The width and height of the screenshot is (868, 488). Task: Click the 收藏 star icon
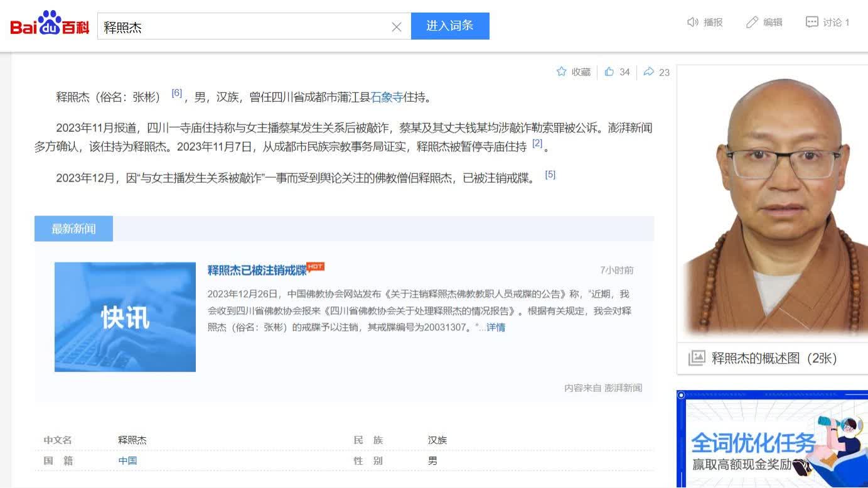[x=562, y=72]
